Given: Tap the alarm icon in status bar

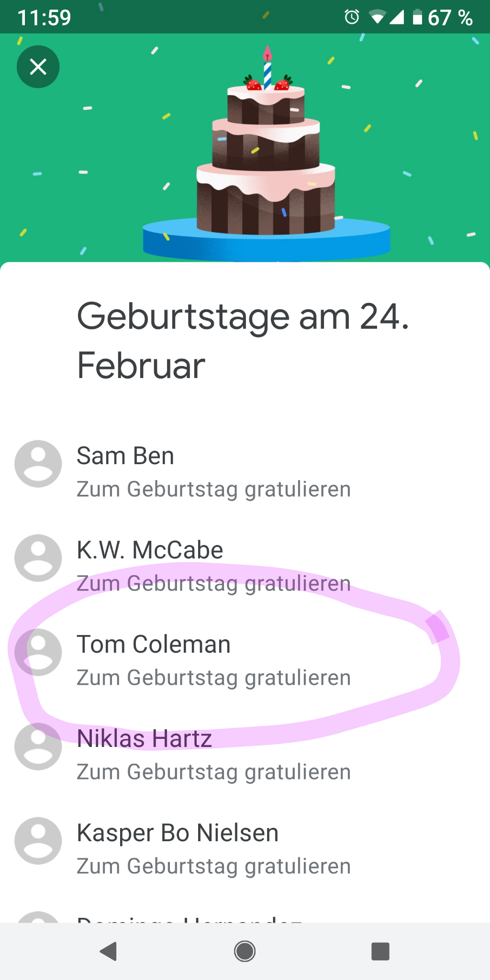Looking at the screenshot, I should (x=352, y=18).
